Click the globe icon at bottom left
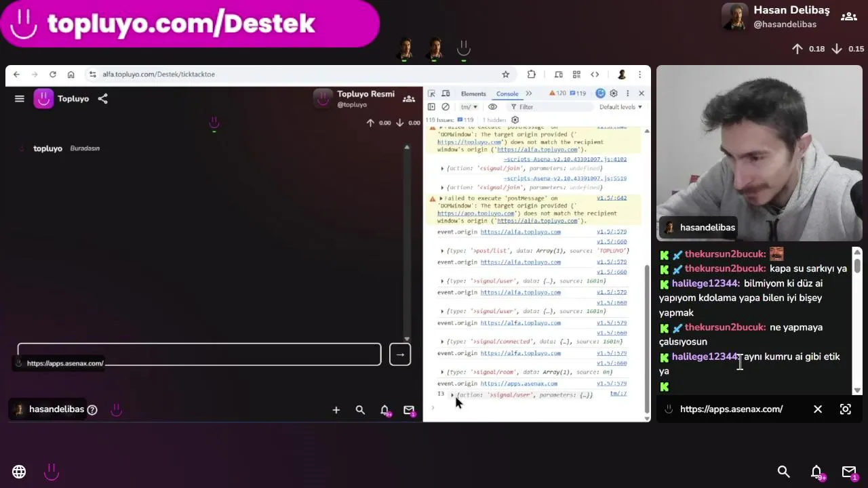Screen dimensions: 868x488 19,472
